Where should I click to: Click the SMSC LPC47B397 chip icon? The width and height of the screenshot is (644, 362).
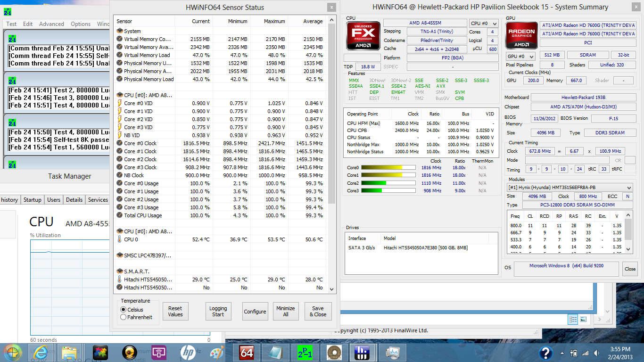click(120, 255)
